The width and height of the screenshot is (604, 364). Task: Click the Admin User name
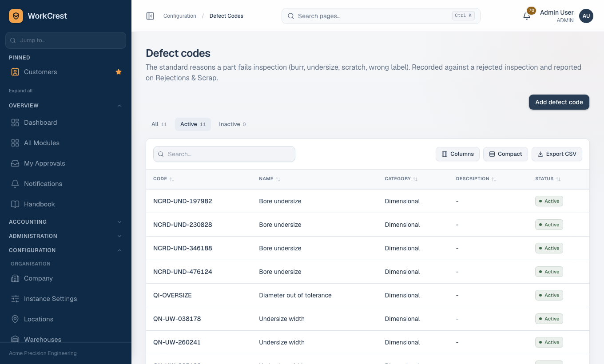coord(557,12)
